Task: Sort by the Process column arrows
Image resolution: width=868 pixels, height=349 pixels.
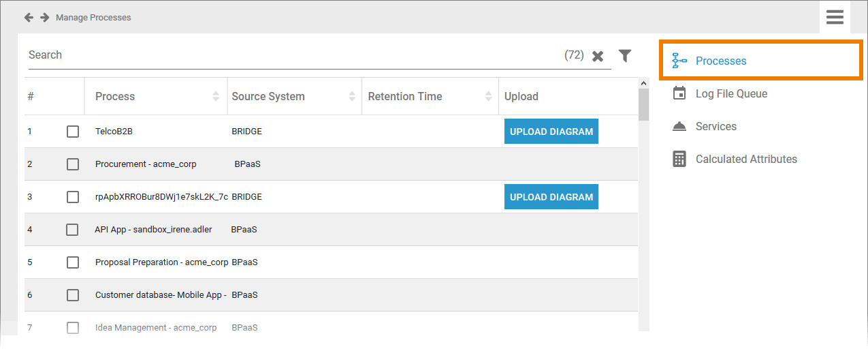Action: pos(216,96)
